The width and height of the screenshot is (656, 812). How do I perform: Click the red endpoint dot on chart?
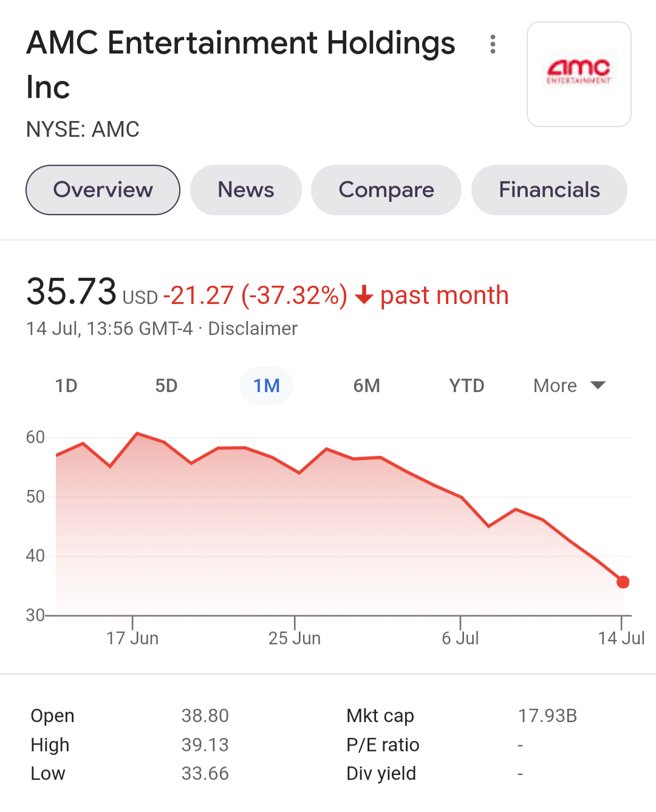[x=623, y=582]
